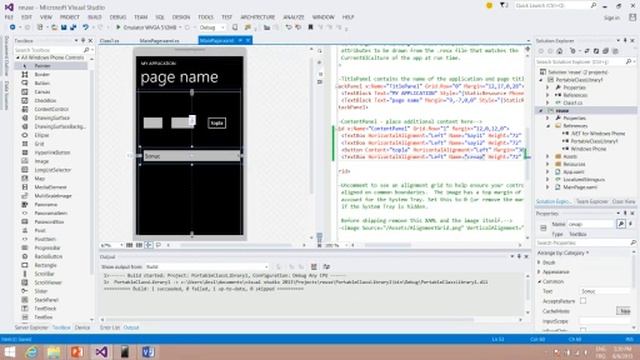Pick the Canvas control in Toolbox
This screenshot has width=640, height=360.
[42, 92]
